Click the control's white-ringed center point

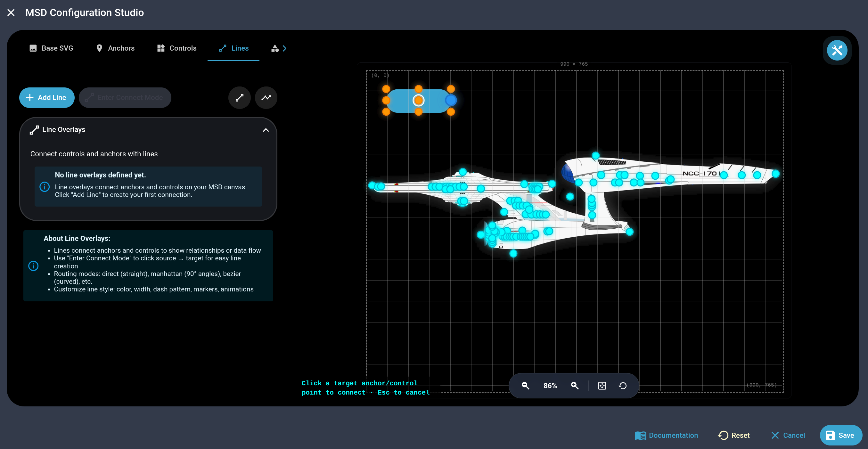point(419,100)
